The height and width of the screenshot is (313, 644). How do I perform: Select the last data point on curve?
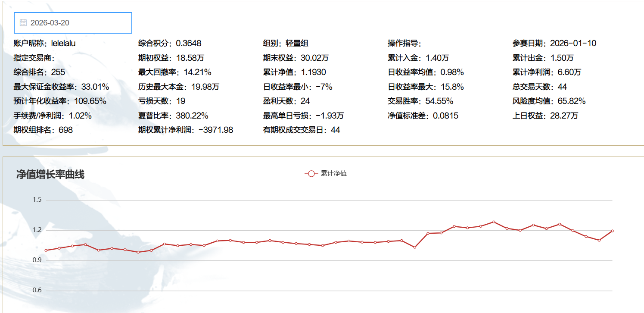612,231
